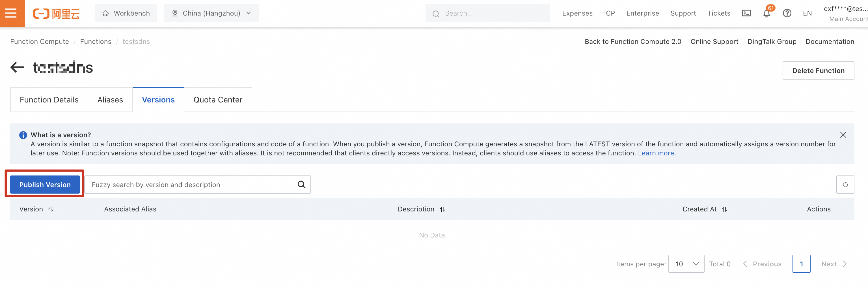This screenshot has height=287, width=868.
Task: Open the Learn more link
Action: (x=657, y=153)
